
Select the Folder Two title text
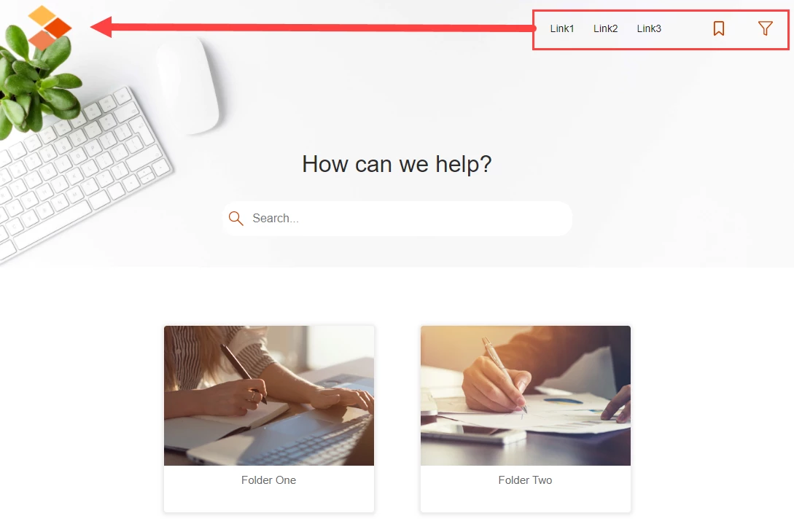point(525,480)
